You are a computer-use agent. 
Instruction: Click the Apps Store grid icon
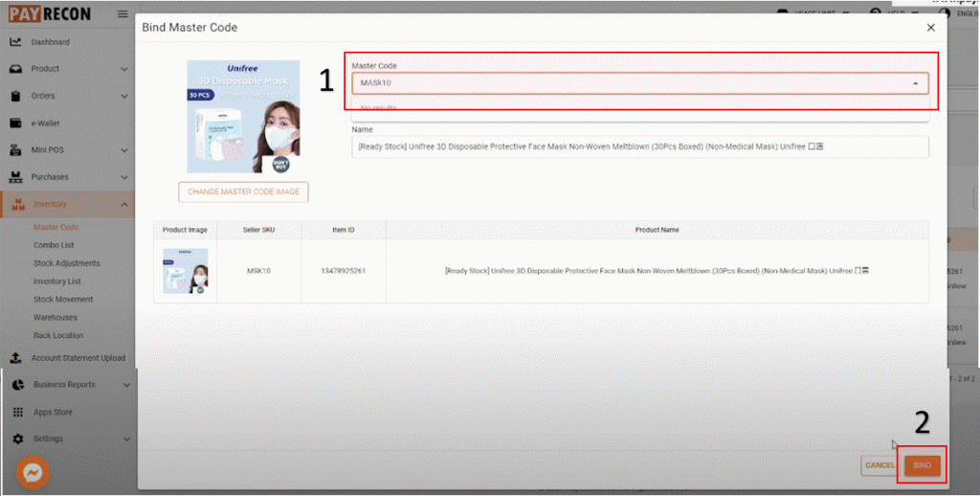[18, 412]
